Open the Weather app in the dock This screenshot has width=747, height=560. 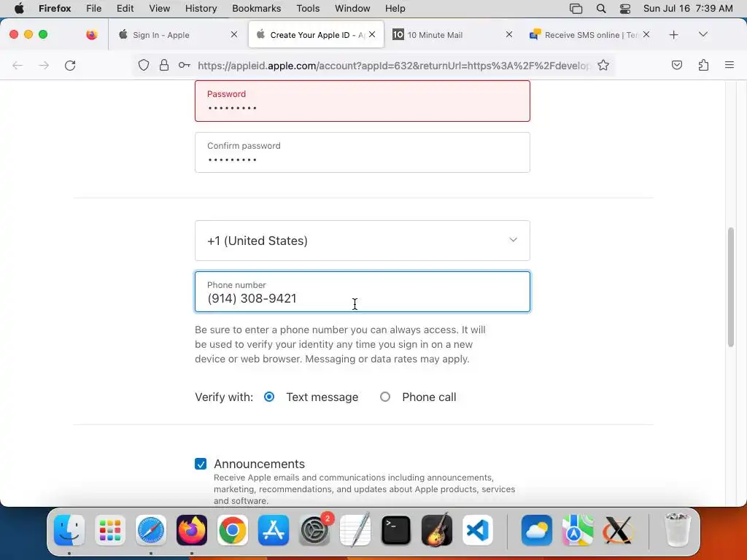pyautogui.click(x=537, y=530)
